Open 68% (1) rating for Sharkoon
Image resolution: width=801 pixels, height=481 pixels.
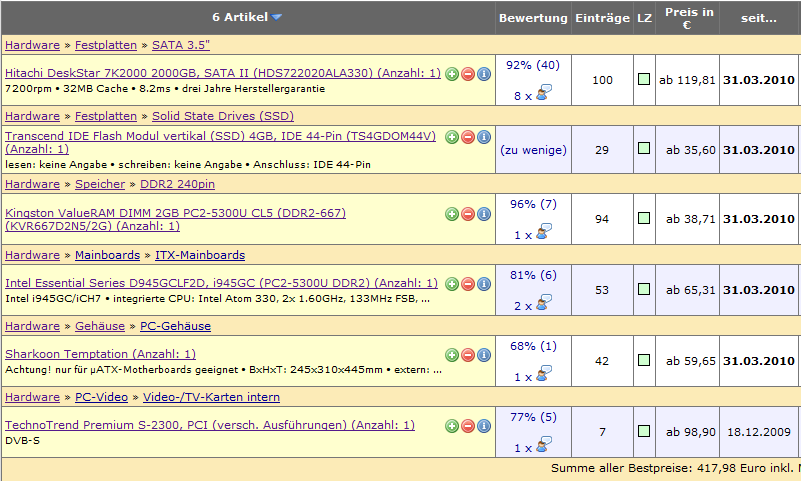[x=533, y=346]
